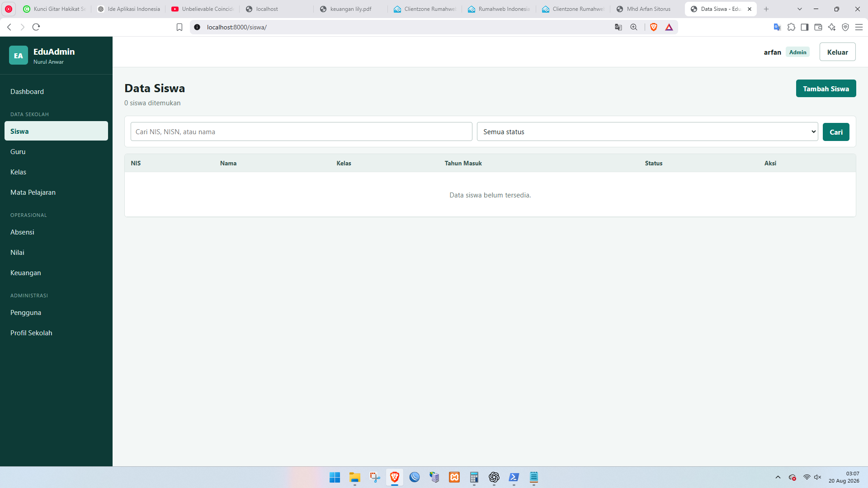This screenshot has height=488, width=868.
Task: Open Calculator app in taskbar
Action: [474, 477]
